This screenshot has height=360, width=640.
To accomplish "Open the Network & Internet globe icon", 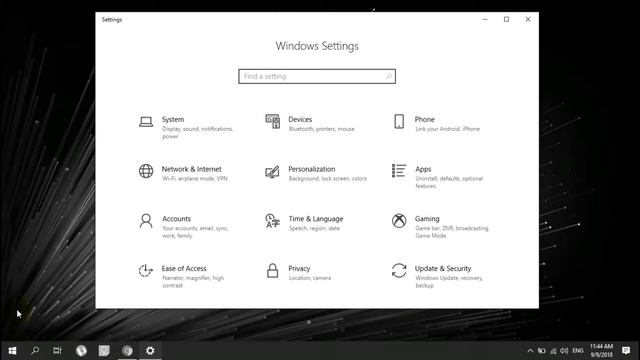I will [146, 171].
